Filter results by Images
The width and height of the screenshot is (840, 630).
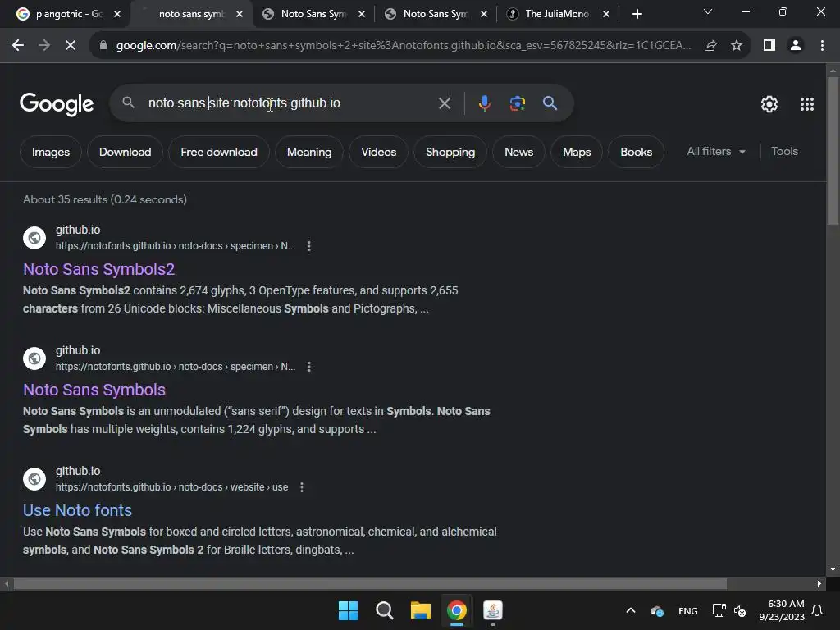click(51, 152)
